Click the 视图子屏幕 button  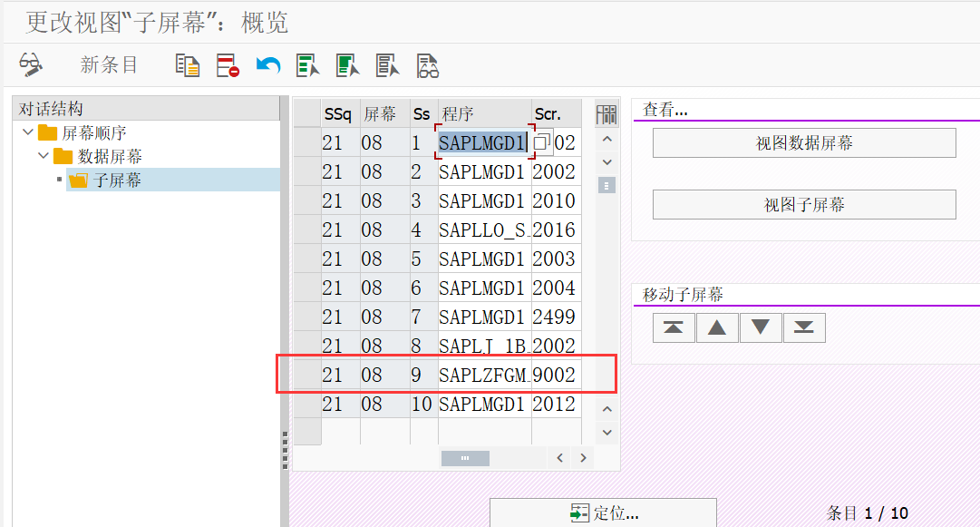coord(804,204)
